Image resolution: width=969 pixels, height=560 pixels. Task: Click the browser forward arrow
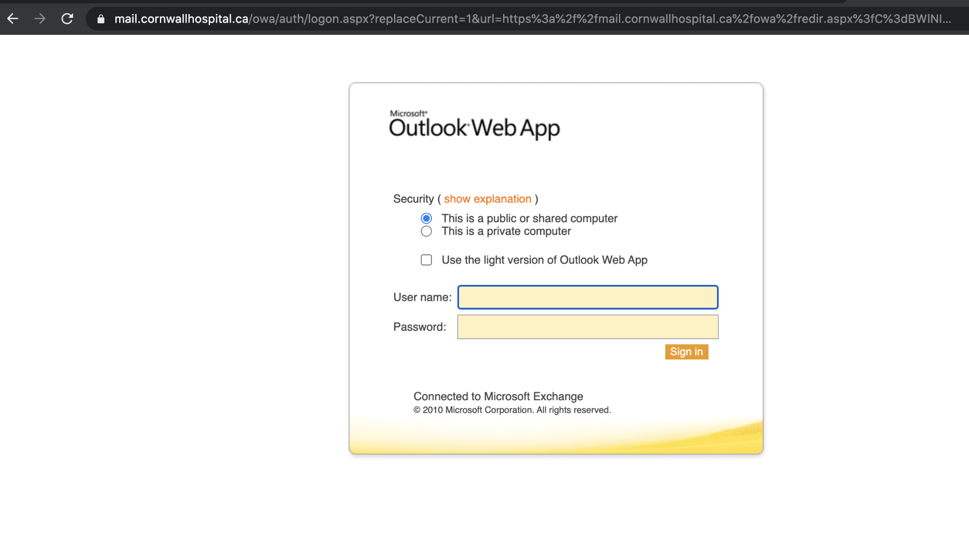click(40, 19)
